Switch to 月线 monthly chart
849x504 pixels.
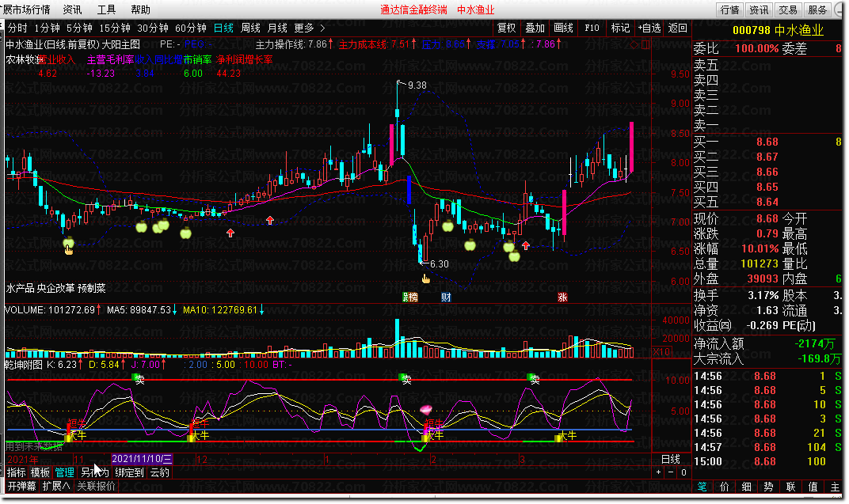(278, 28)
